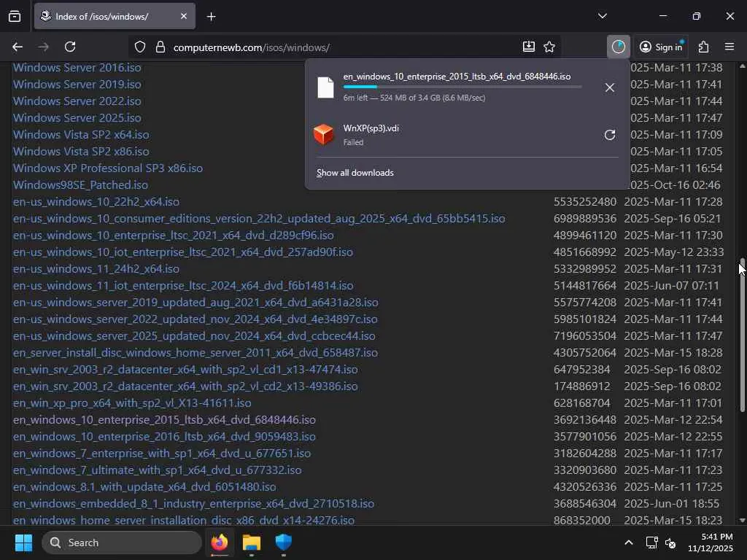Download windows_server_2025_updated_nov_2024 ISO
The height and width of the screenshot is (560, 747).
[194, 335]
